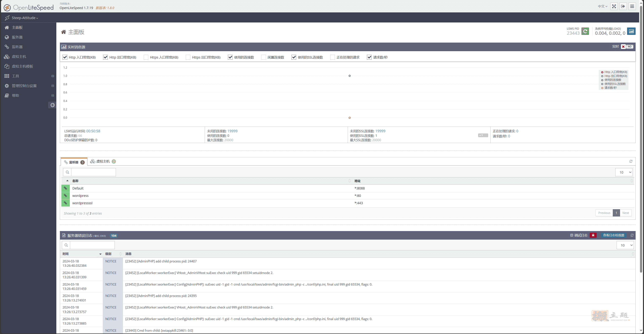
Task: Refresh the listeners panel
Action: click(x=631, y=161)
